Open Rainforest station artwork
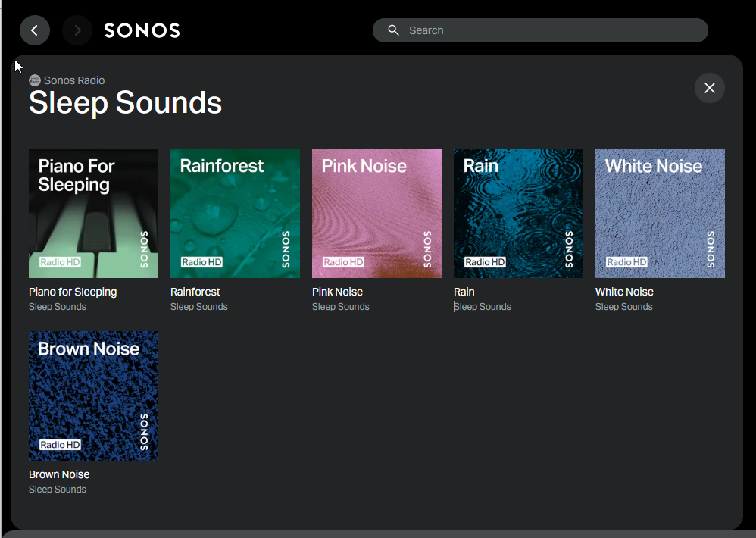The width and height of the screenshot is (756, 538). (x=236, y=213)
